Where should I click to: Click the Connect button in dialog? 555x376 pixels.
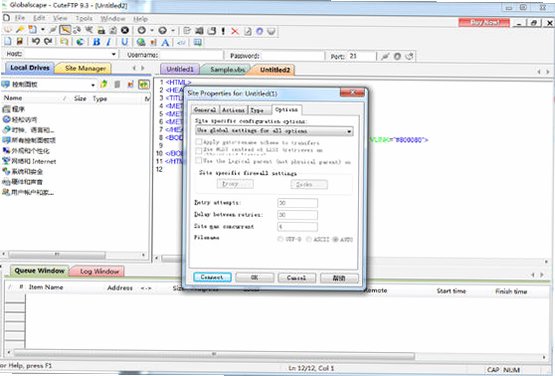(x=212, y=277)
